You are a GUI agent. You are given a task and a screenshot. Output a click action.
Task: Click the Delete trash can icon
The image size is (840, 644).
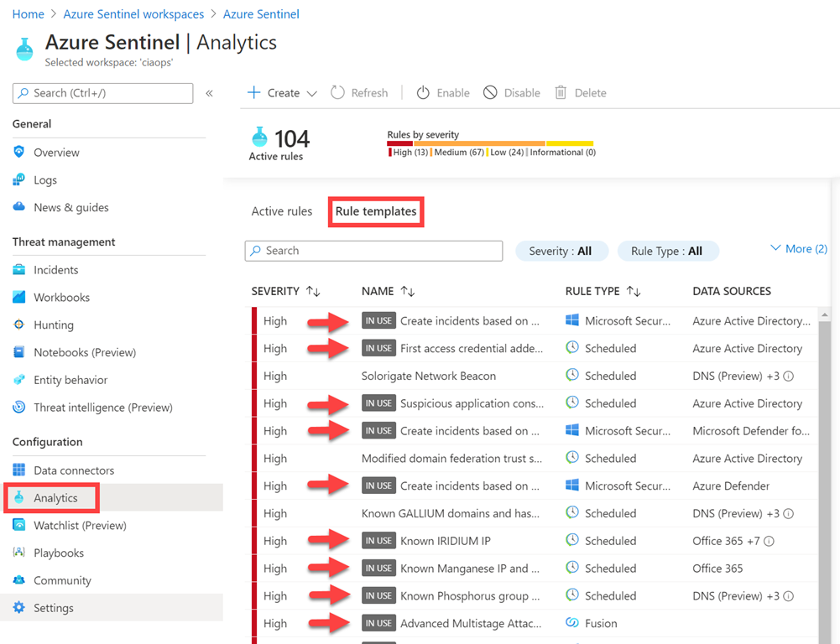pos(561,93)
